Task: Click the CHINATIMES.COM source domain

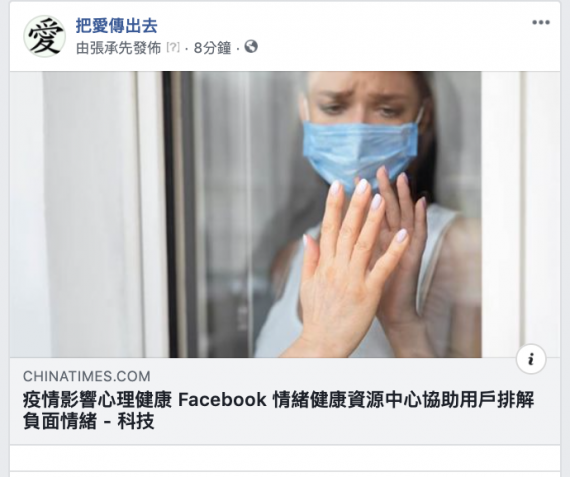Action: point(87,376)
